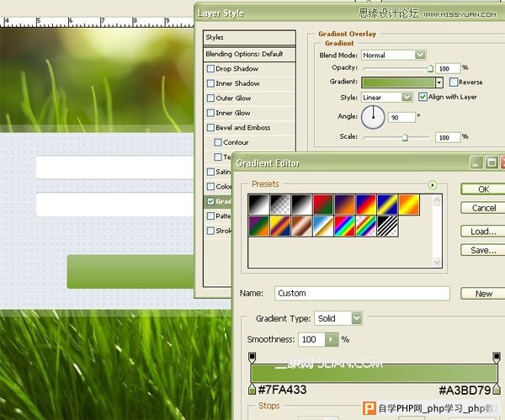
Task: Pick the transparent rainbow preset
Action: coord(366,226)
